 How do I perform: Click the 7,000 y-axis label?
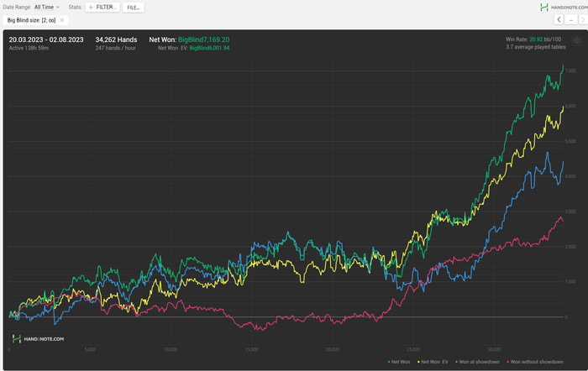point(570,71)
